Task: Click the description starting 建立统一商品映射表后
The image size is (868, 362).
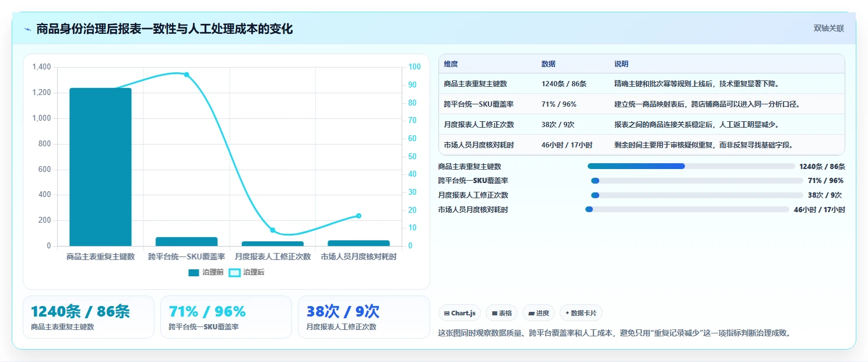Action: click(x=707, y=104)
